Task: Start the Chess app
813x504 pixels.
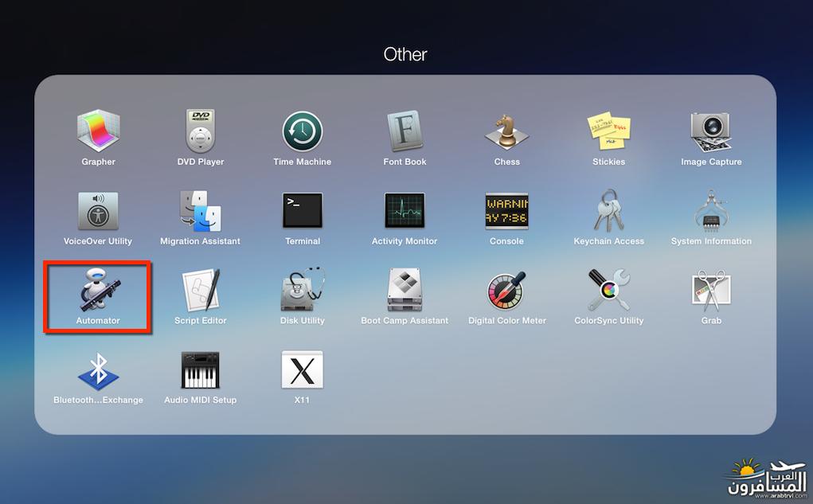Action: pyautogui.click(x=506, y=131)
